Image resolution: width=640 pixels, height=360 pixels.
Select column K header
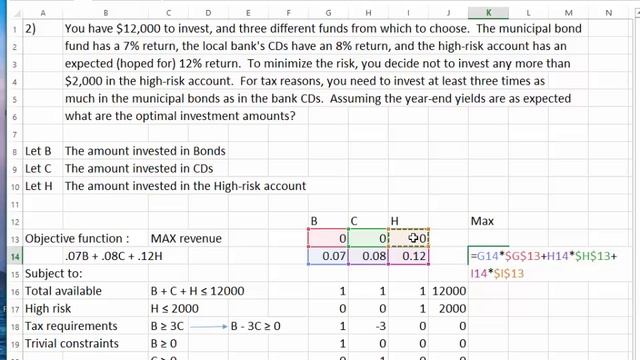tap(488, 13)
